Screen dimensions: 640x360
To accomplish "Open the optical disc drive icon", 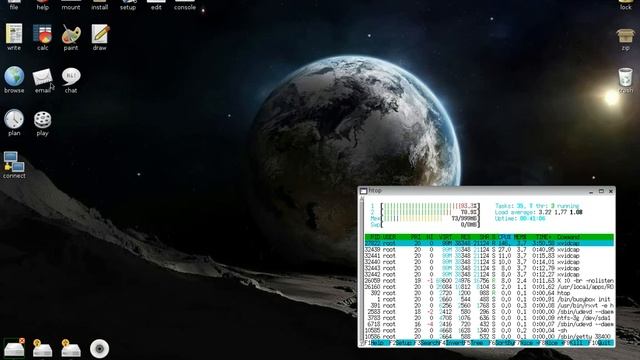I will [99, 349].
